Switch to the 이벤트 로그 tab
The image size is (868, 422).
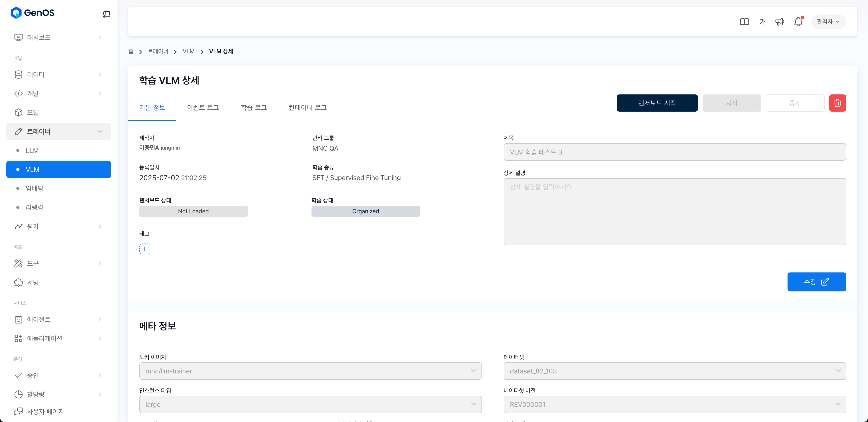pyautogui.click(x=203, y=108)
